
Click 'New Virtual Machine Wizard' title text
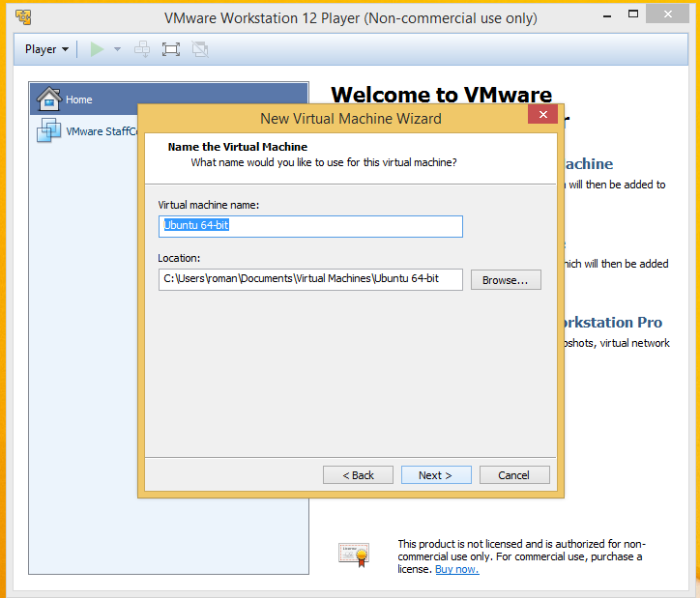pyautogui.click(x=351, y=119)
